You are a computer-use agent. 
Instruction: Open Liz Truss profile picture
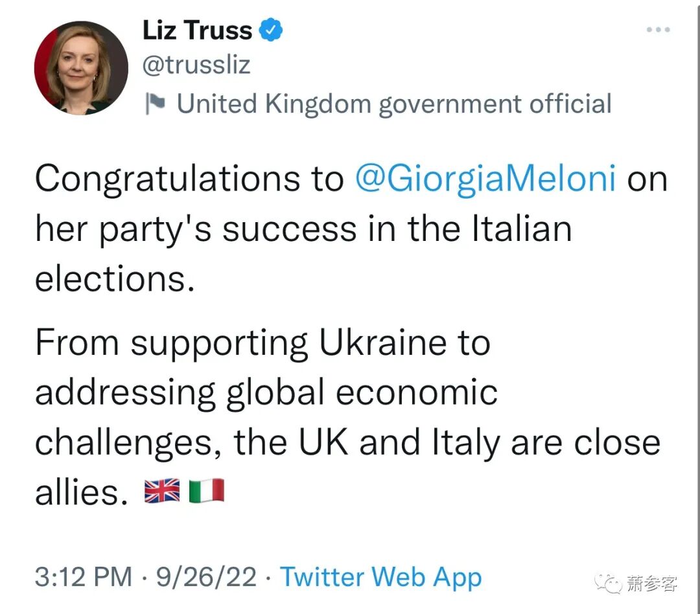click(x=81, y=68)
